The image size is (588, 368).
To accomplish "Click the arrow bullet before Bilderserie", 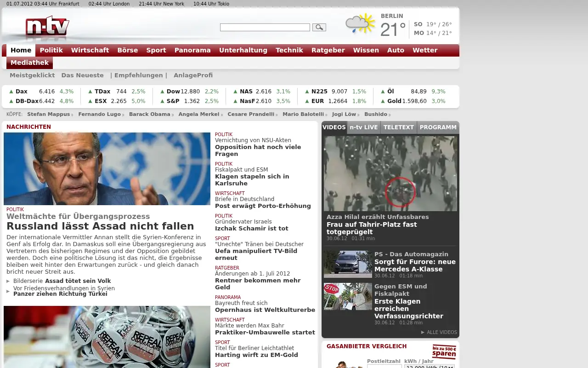I will (8, 281).
